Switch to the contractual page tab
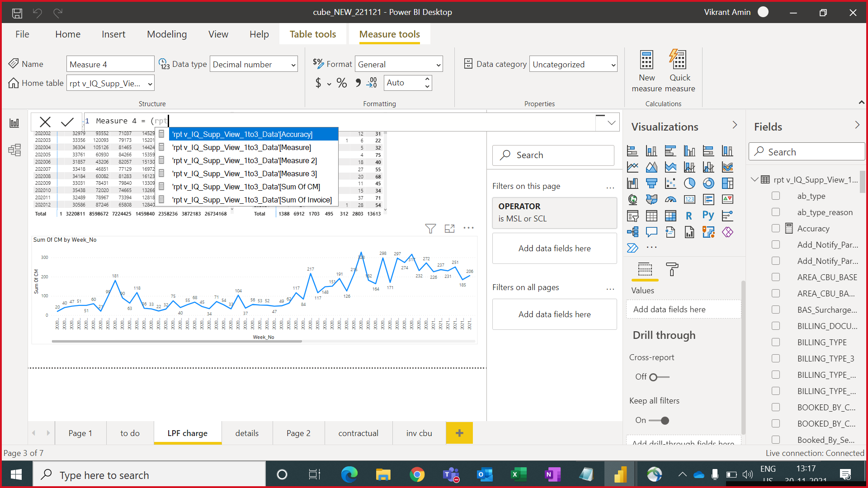Viewport: 868px width, 488px height. pyautogui.click(x=359, y=433)
